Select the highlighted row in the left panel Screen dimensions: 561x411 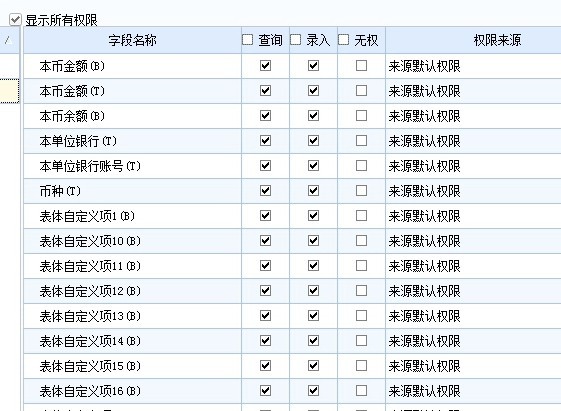point(9,91)
